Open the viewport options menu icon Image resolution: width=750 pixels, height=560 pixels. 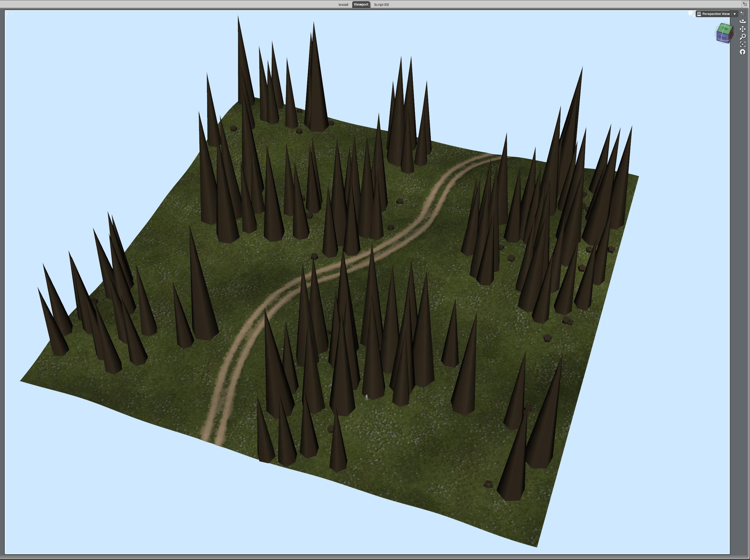coord(743,14)
